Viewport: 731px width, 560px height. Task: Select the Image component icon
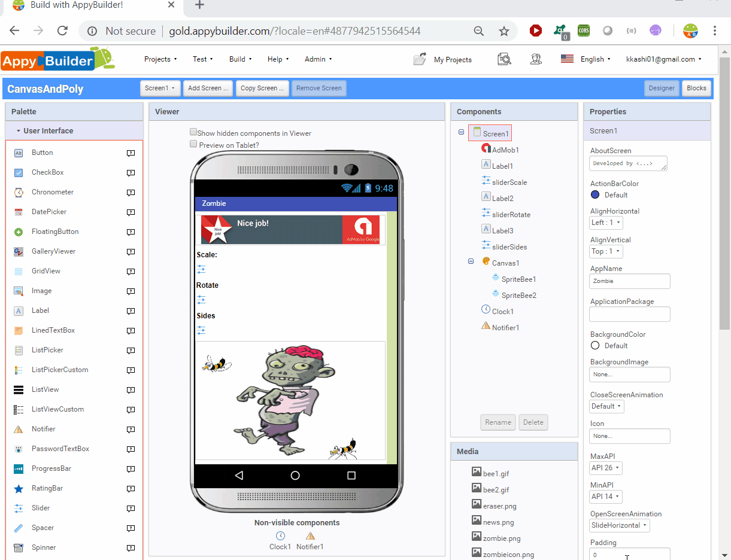pyautogui.click(x=19, y=291)
